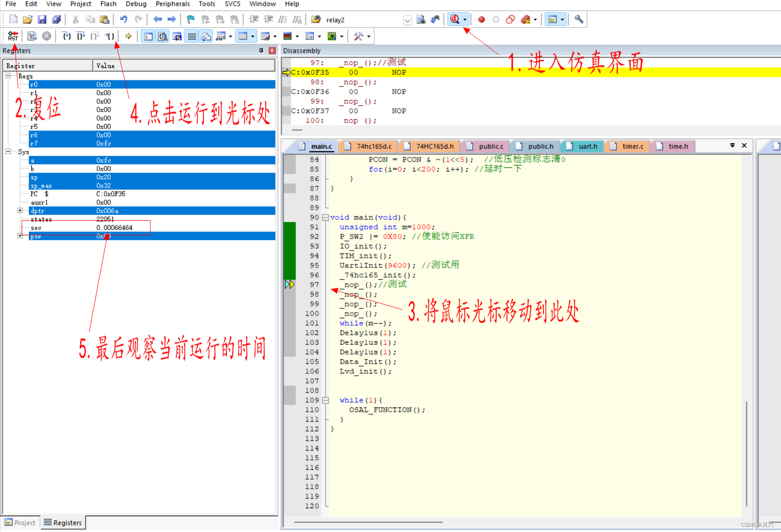781x532 pixels.
Task: Click the Step over icon
Action: (81, 36)
